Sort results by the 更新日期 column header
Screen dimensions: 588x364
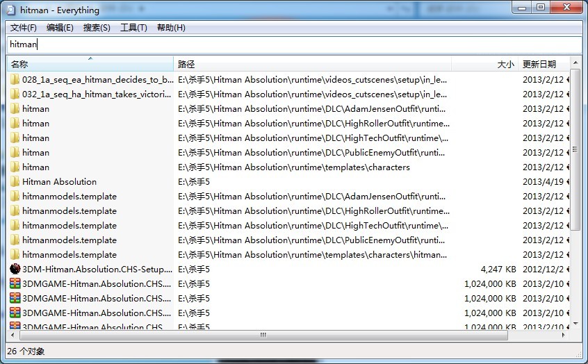[x=544, y=64]
